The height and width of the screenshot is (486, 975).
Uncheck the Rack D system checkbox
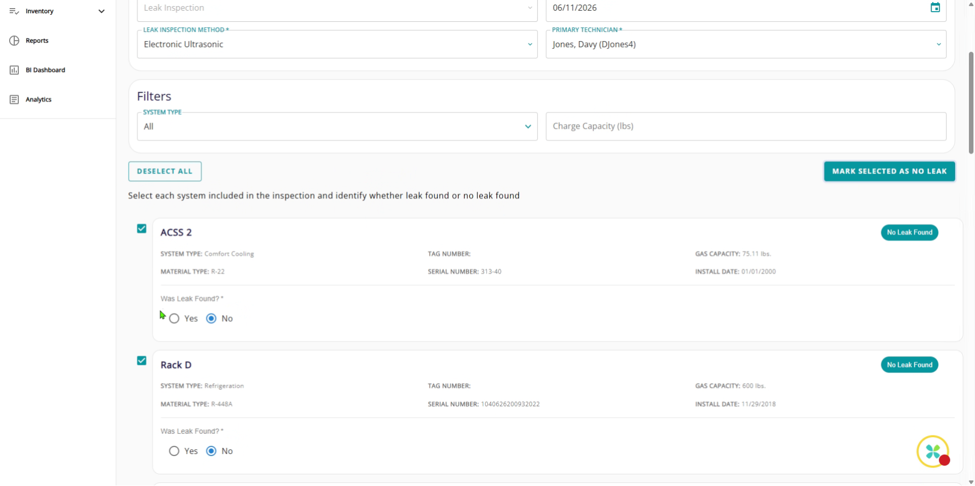pos(142,360)
